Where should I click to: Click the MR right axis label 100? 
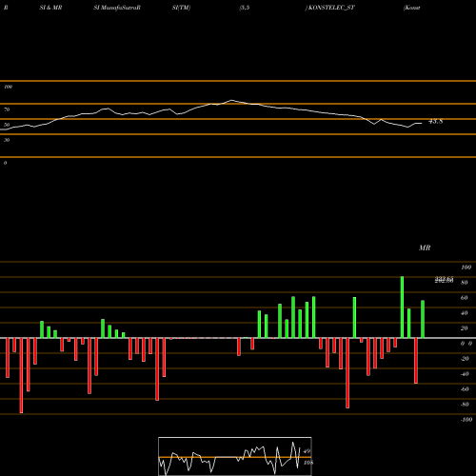point(466,268)
